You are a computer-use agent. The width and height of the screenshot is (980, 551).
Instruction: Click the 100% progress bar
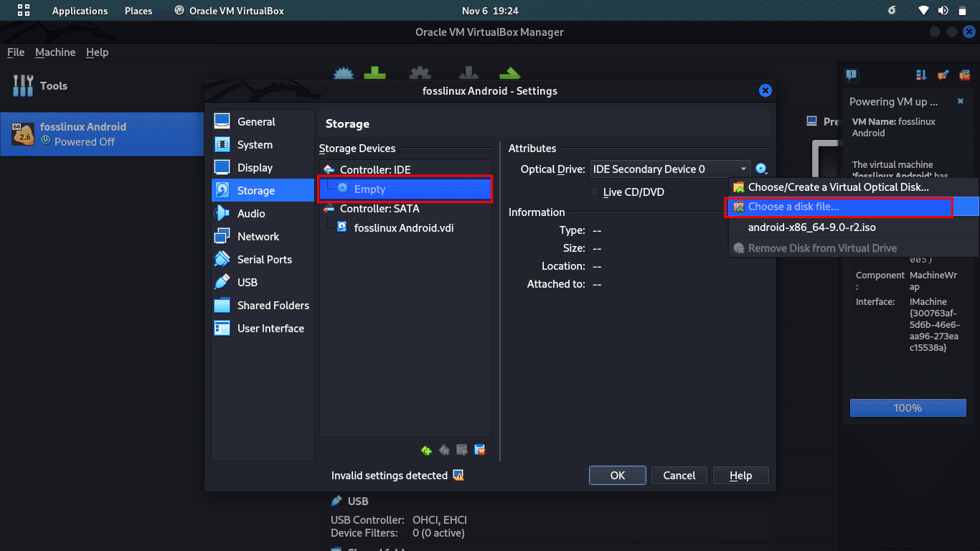tap(907, 408)
